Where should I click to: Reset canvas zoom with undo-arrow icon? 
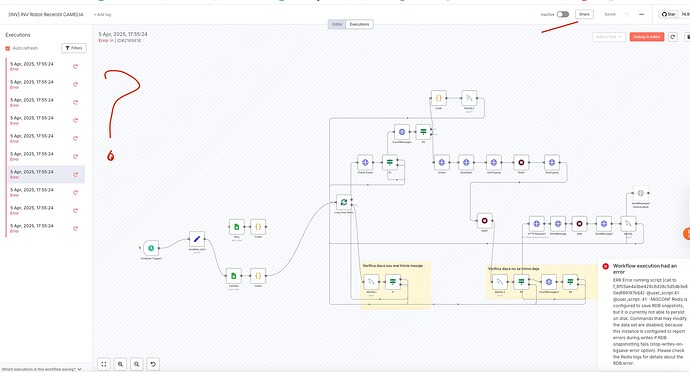pos(153,364)
